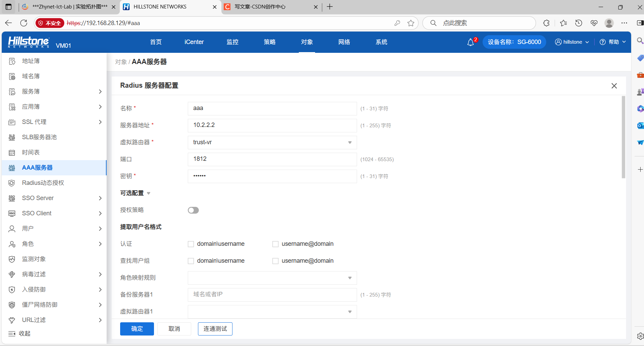Collapse sidebar with 收起
Image resolution: width=644 pixels, height=346 pixels.
pyautogui.click(x=20, y=334)
